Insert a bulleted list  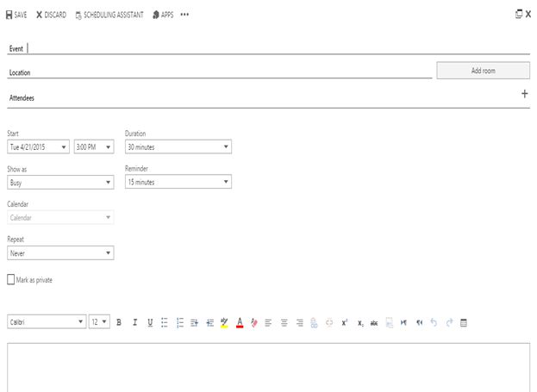pos(165,322)
